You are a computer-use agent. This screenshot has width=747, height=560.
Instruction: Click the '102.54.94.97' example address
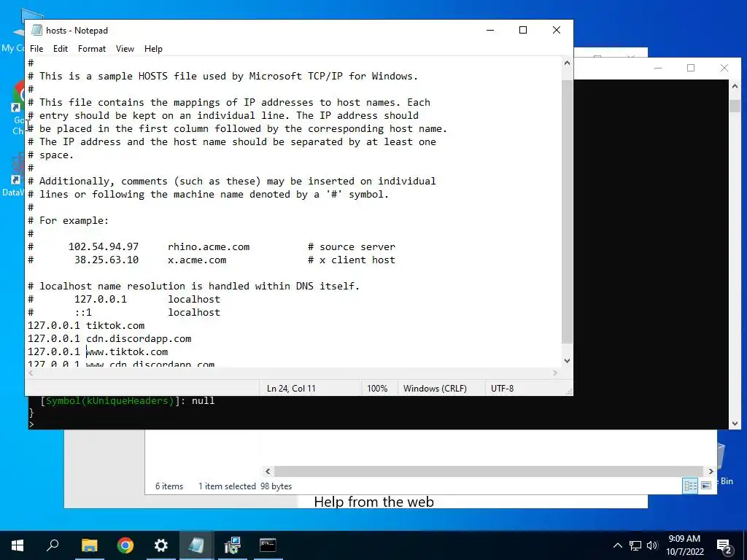[104, 246]
